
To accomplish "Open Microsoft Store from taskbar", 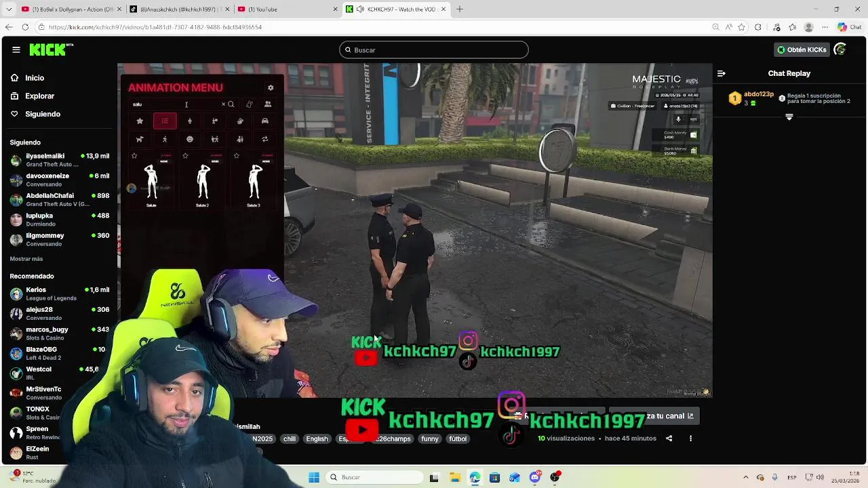I will click(494, 477).
